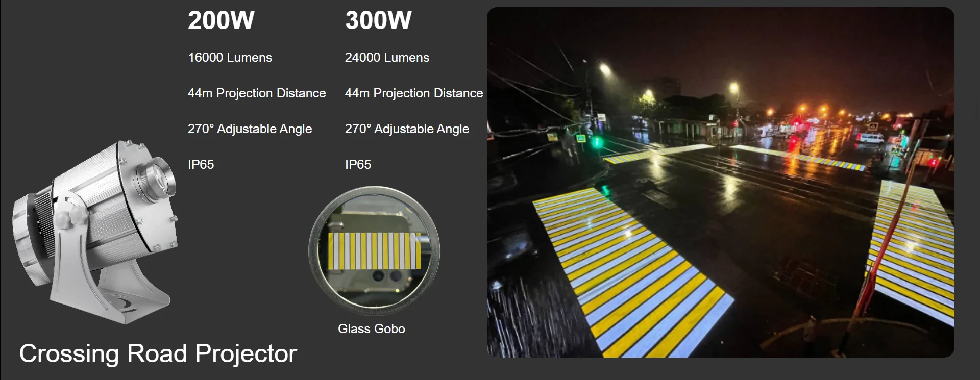The width and height of the screenshot is (980, 380).
Task: Click 270° Adjustable Angle under 300W
Action: click(x=407, y=129)
